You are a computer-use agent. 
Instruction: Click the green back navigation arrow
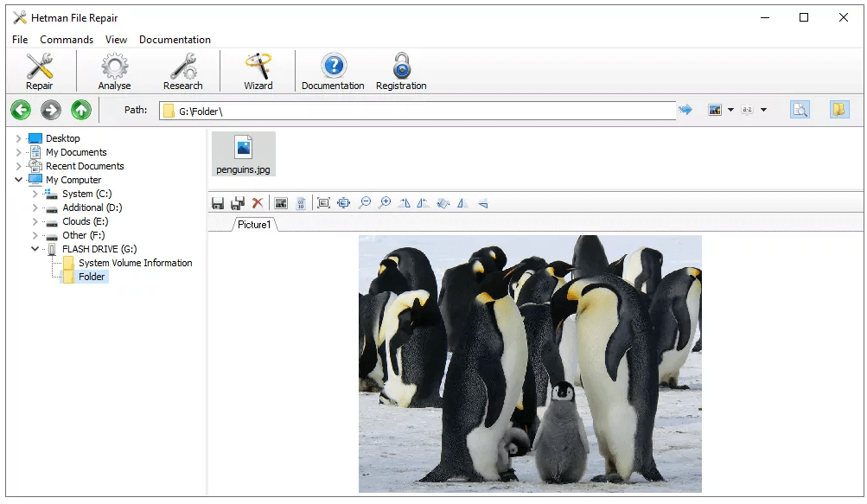click(x=19, y=109)
